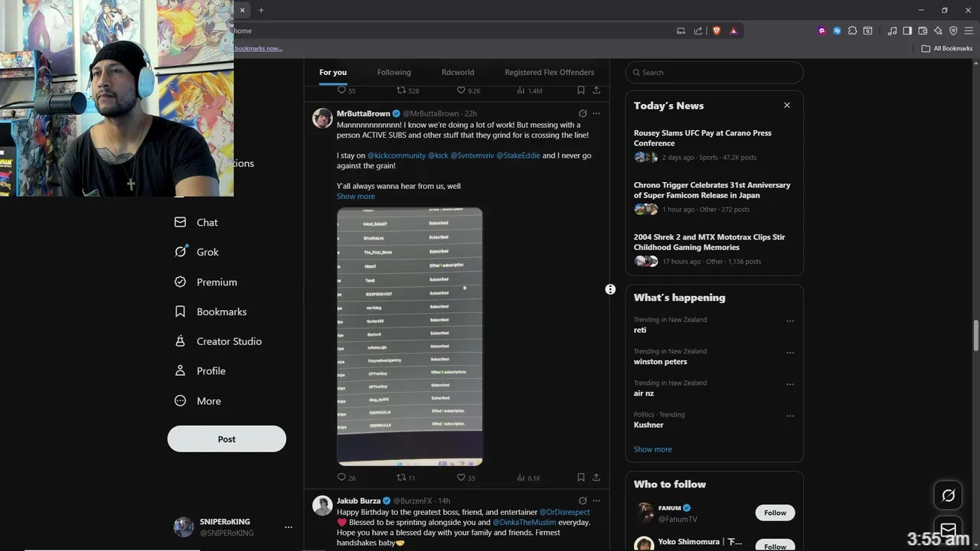This screenshot has height=551, width=980.
Task: Open more options for air nz trend
Action: 790,385
